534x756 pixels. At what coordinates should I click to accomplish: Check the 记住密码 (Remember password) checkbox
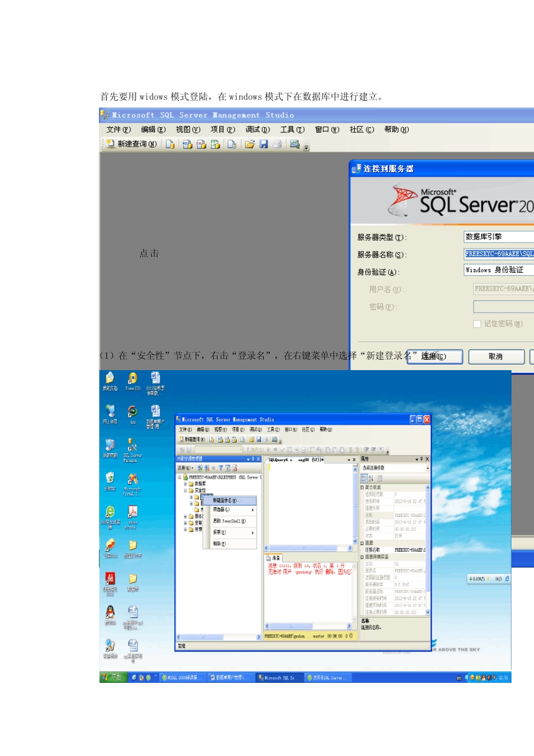pos(477,324)
